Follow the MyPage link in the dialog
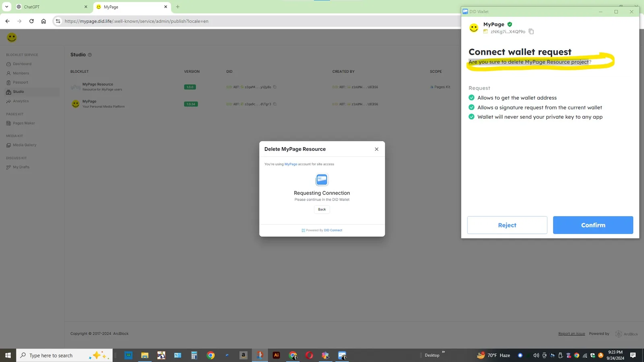 pos(291,164)
